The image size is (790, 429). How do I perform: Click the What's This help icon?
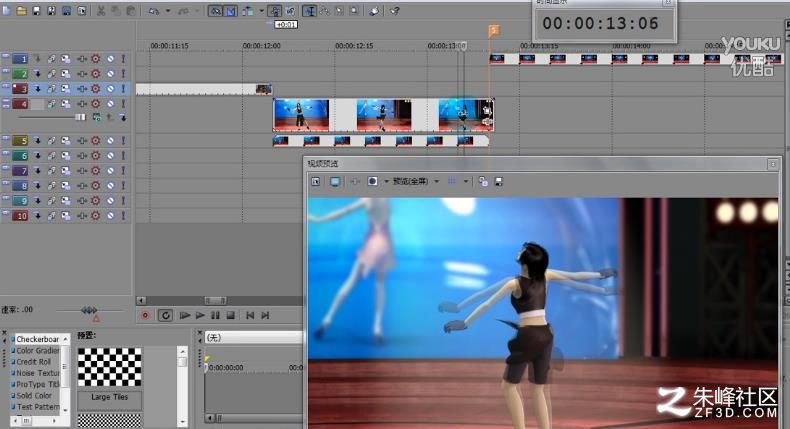[394, 11]
